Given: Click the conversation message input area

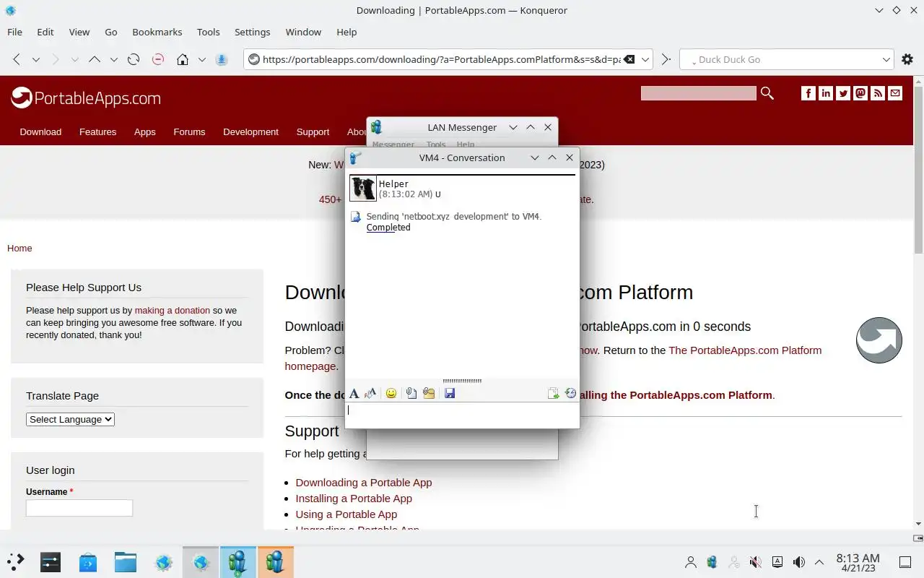Looking at the screenshot, I should [462, 415].
